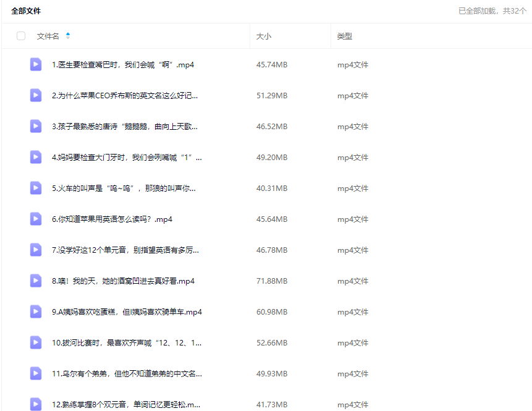Click the video icon for 7.没学好这12个单元音
This screenshot has height=411, width=532.
[x=36, y=250]
